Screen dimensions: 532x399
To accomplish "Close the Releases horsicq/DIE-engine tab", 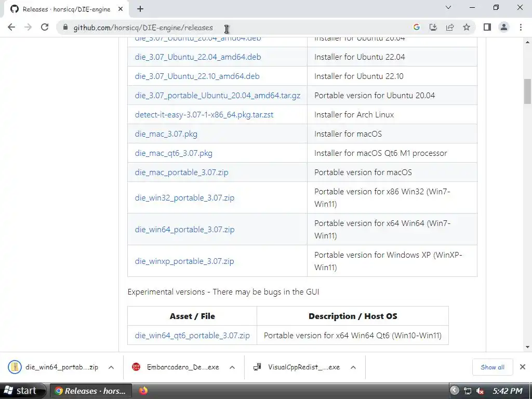I will (121, 9).
